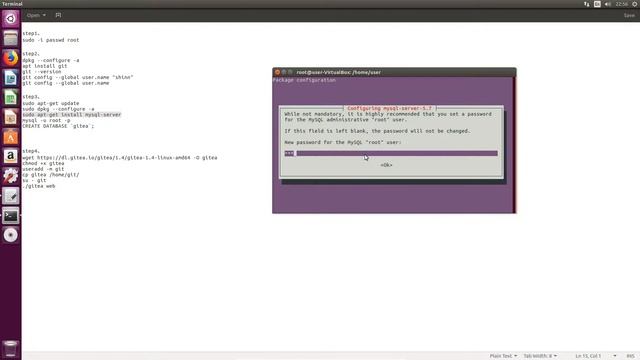Open System Settings from the dock
This screenshot has width=640, height=360.
click(x=11, y=176)
